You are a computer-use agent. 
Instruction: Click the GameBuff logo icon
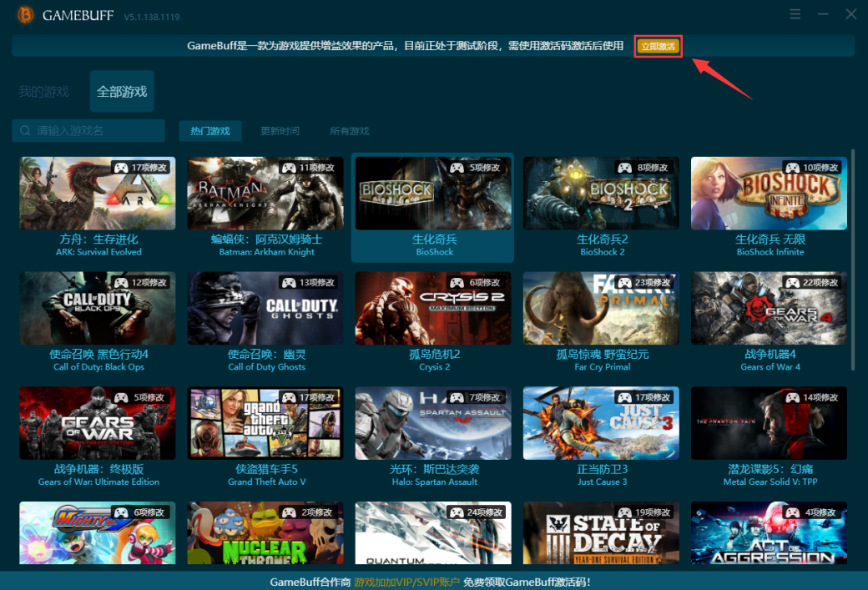pos(24,15)
